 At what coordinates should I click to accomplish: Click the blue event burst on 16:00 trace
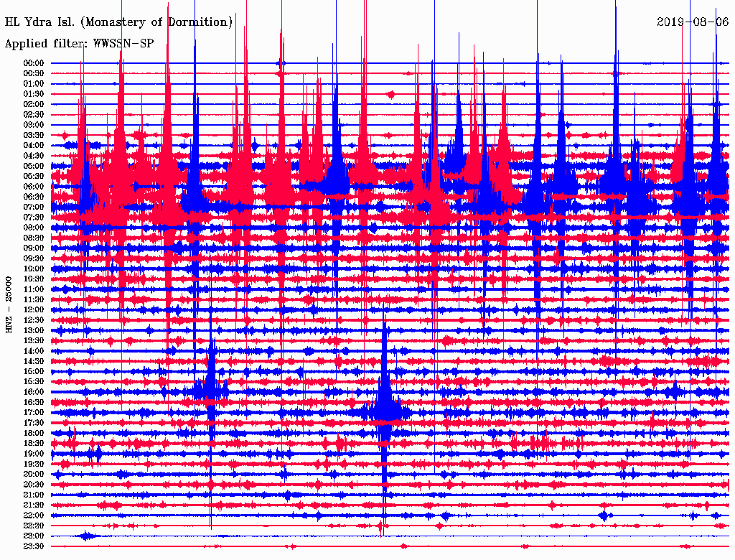pos(212,391)
